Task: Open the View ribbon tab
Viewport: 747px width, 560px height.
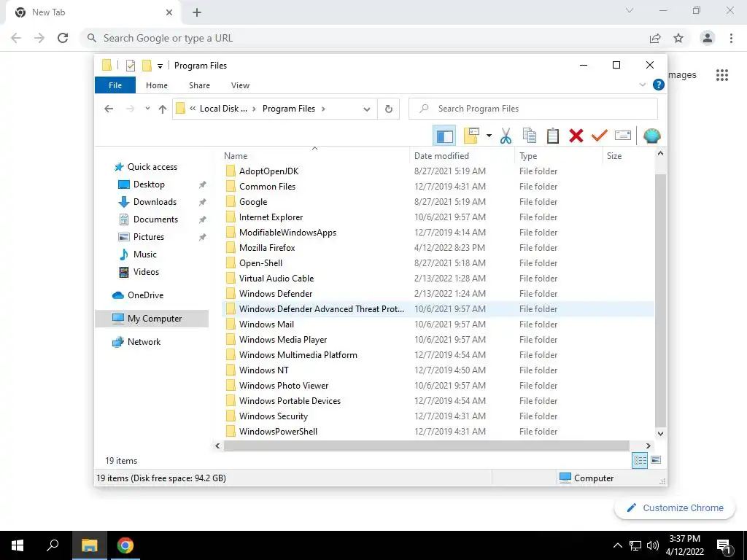Action: pos(240,85)
